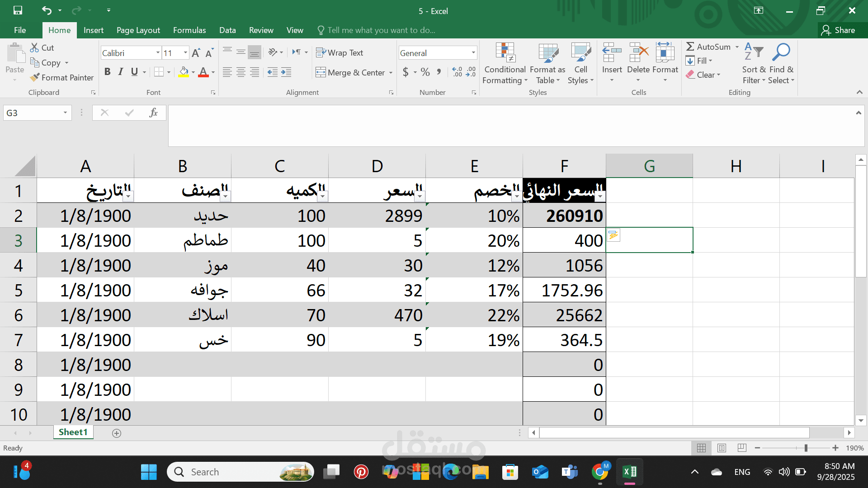This screenshot has width=868, height=488.
Task: Apply the Merge & Center icon
Action: [321, 72]
